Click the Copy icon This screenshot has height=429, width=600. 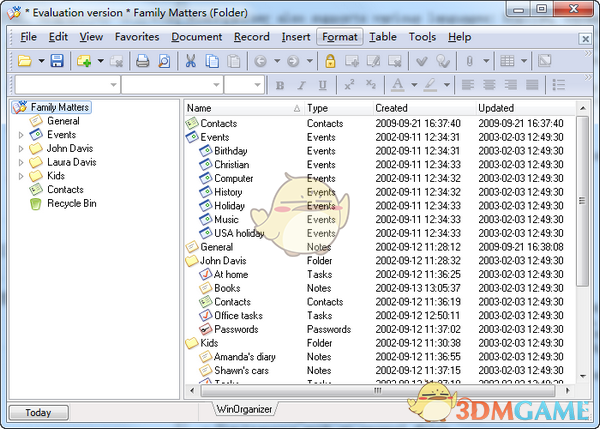(x=212, y=61)
